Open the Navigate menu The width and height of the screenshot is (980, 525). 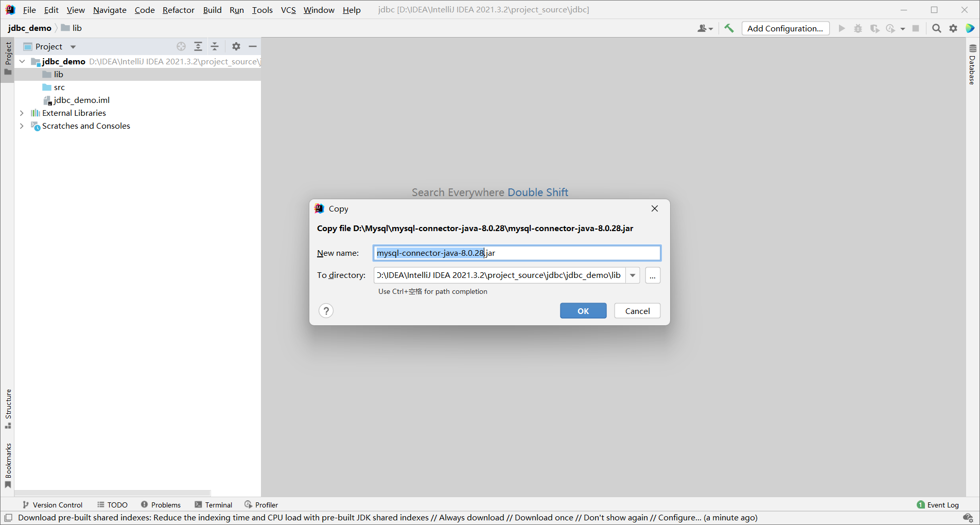coord(110,10)
